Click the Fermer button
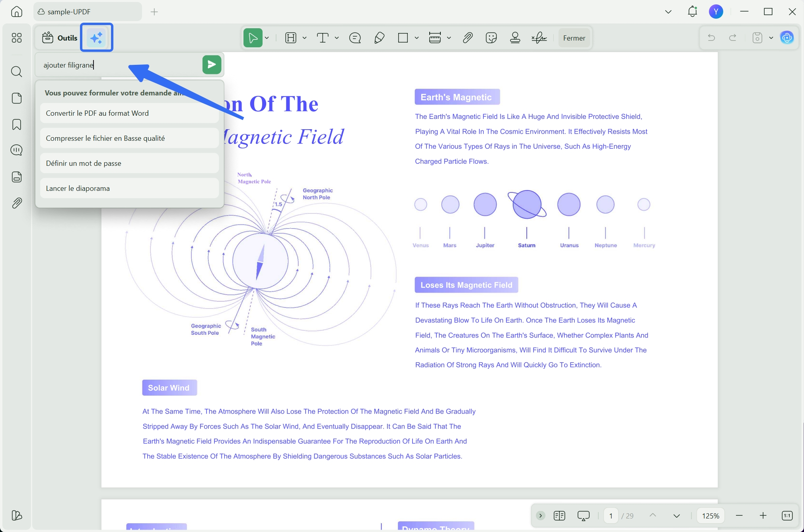The image size is (804, 532). tap(574, 38)
